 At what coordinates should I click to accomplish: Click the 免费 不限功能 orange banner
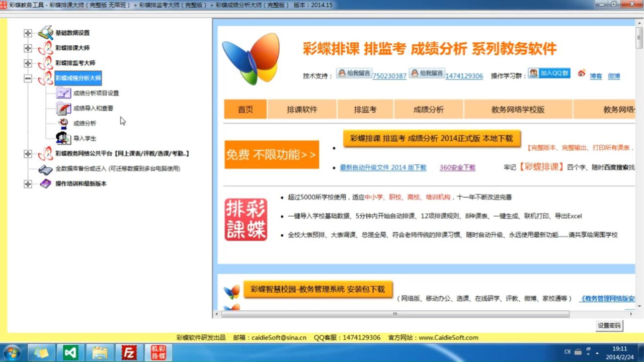272,154
